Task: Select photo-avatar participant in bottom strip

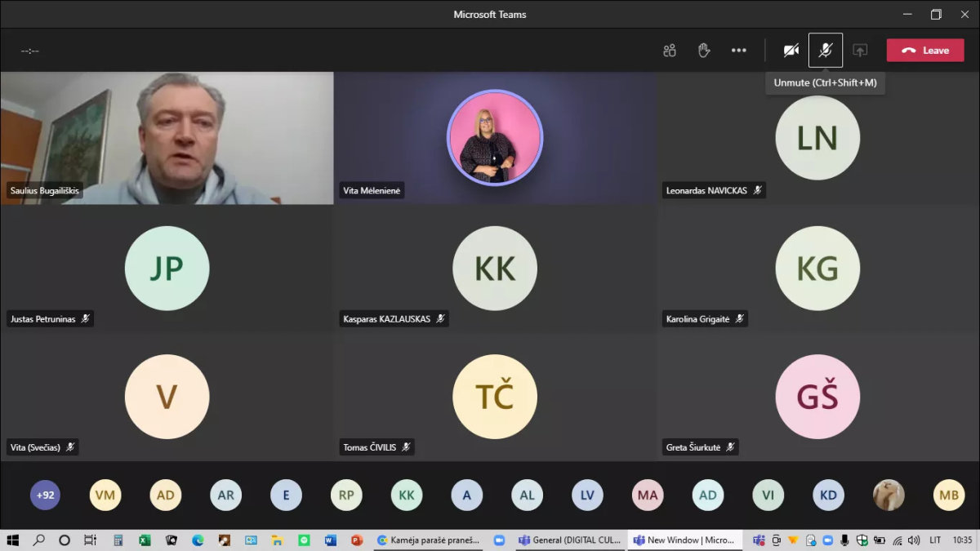Action: [889, 495]
